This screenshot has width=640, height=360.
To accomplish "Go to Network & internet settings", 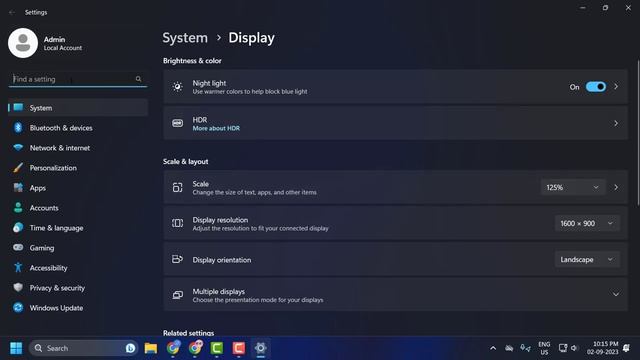I will [78, 148].
